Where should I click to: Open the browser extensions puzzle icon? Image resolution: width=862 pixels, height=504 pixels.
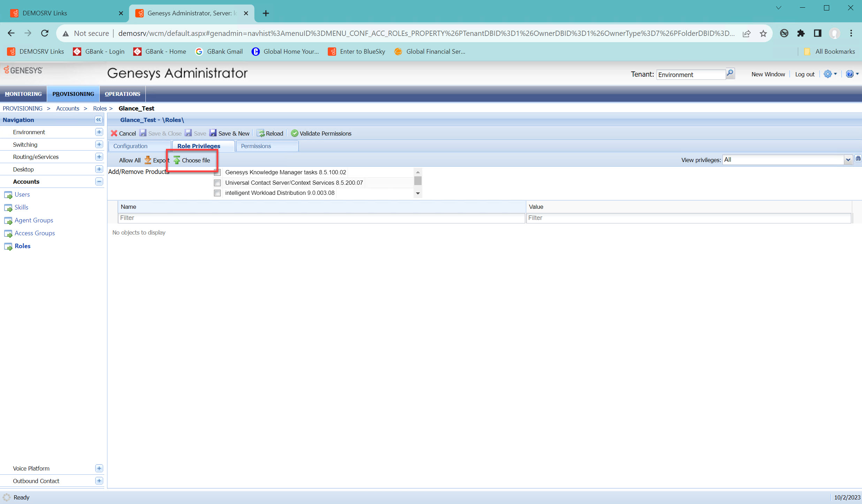(801, 33)
